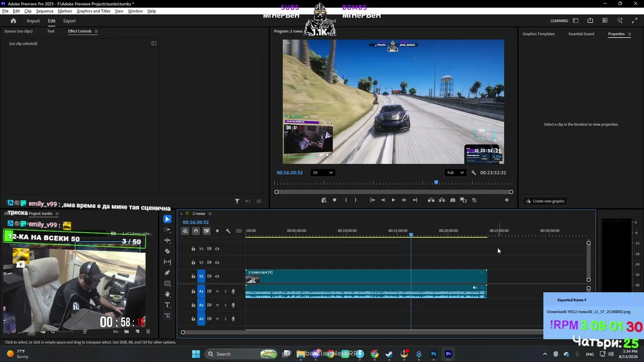Show system tray hidden icons chevron
This screenshot has height=362, width=644.
[545, 354]
